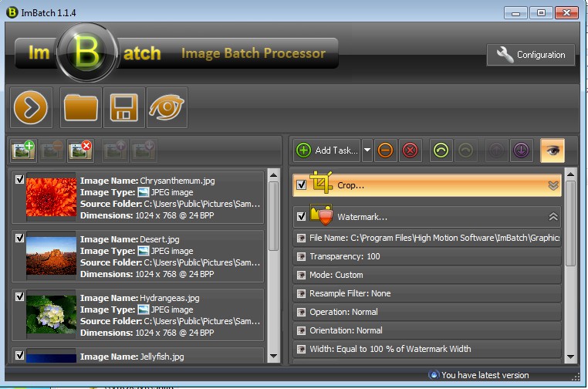The height and width of the screenshot is (389, 588).
Task: Move task down with purple arrow icon
Action: coord(521,151)
